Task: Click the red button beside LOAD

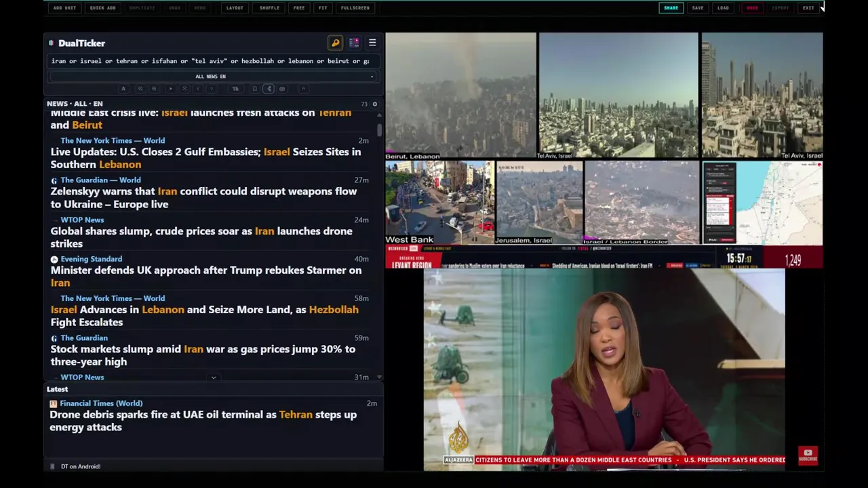Action: pyautogui.click(x=752, y=8)
